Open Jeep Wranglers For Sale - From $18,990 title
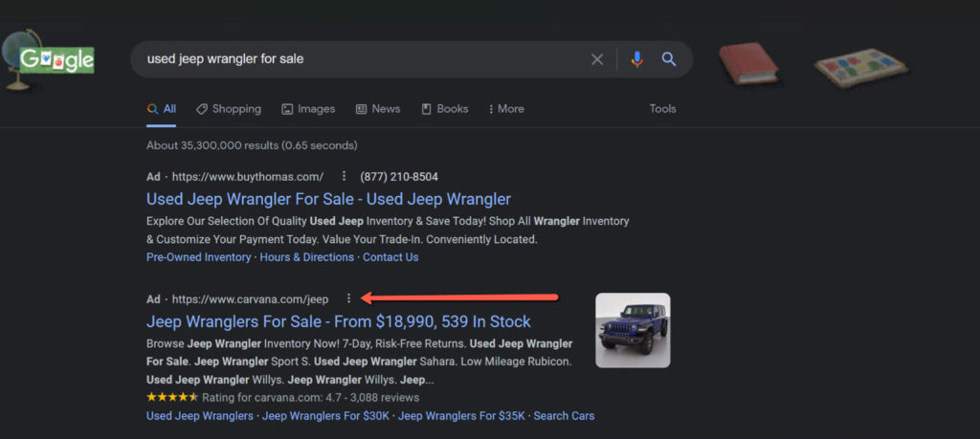 tap(338, 321)
